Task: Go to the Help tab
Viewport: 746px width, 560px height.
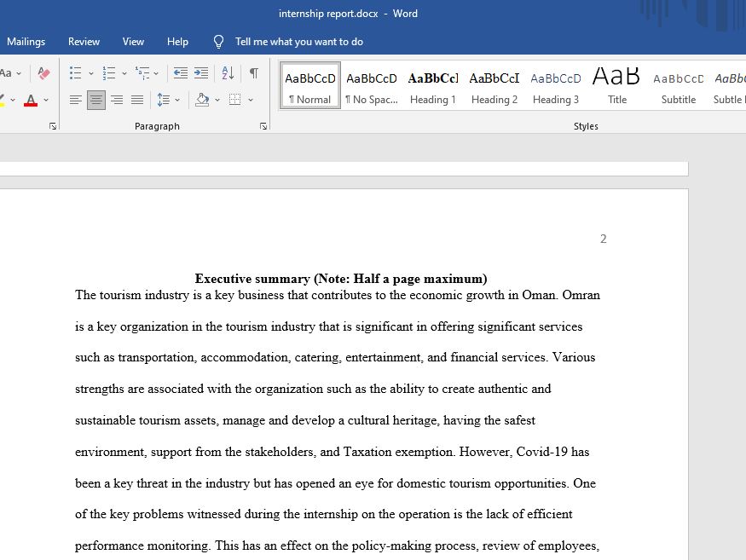Action: pos(177,42)
